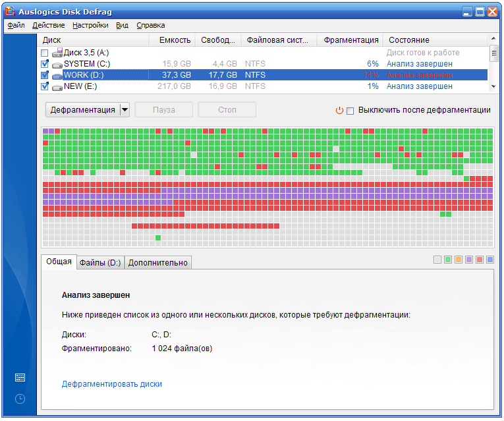504x421 pixels.
Task: Click the 34% fragmentation value for WORK (D:)
Action: (371, 75)
